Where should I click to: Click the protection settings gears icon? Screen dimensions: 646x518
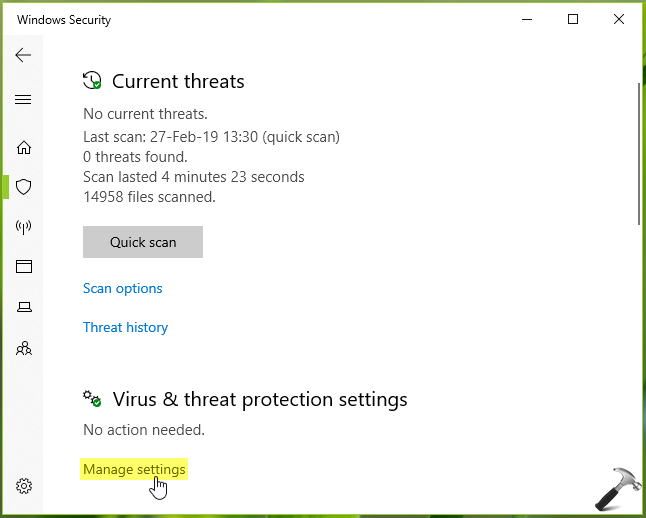coord(92,399)
